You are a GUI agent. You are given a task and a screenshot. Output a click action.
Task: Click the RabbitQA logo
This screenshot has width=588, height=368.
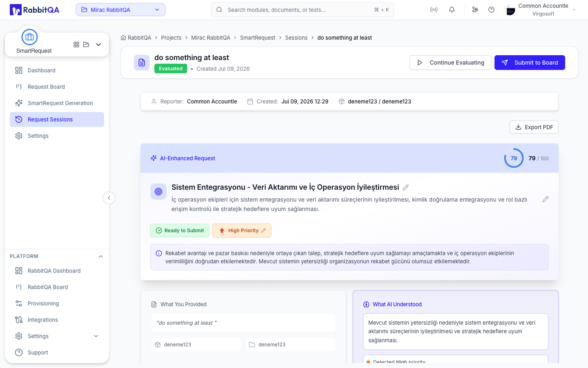coord(34,10)
